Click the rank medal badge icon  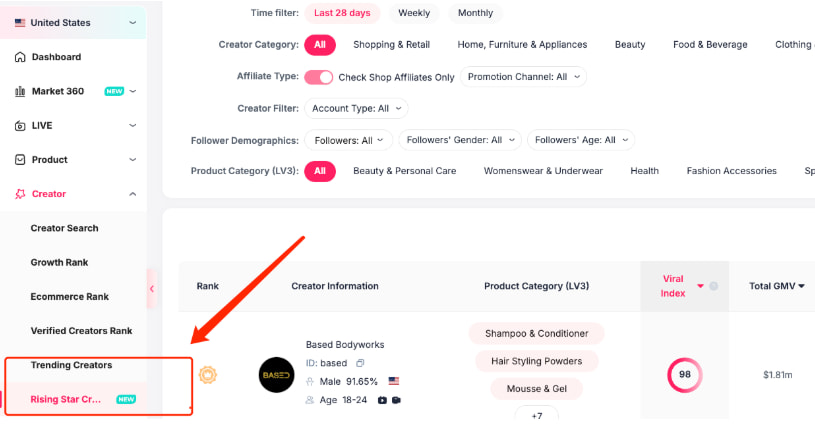pos(207,375)
